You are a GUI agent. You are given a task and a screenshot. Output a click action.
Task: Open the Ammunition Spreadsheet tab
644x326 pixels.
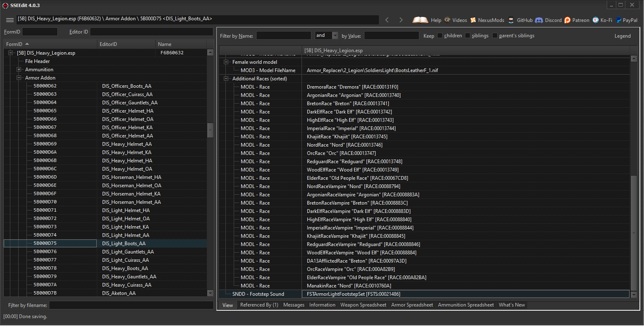466,305
